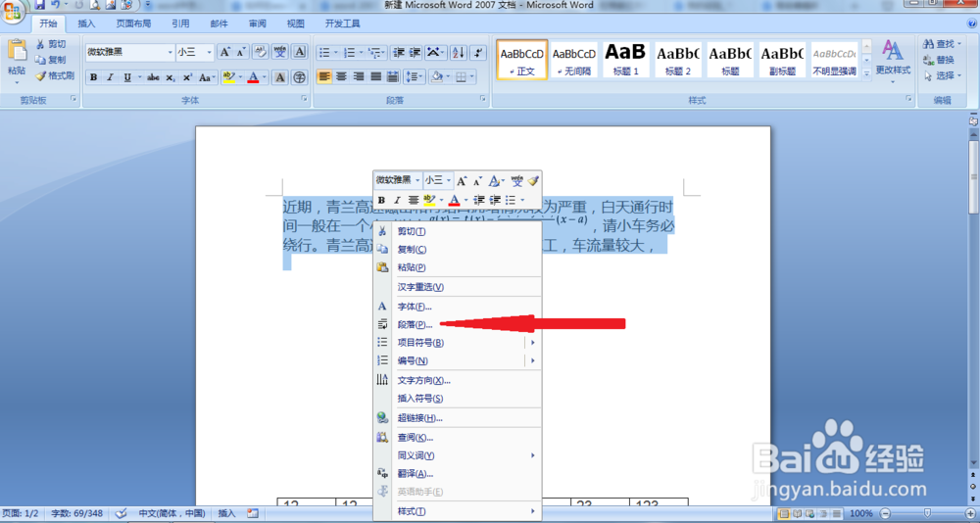Click Copy (复制) in the ribbon clipboard group
Image resolution: width=980 pixels, height=523 pixels.
pyautogui.click(x=51, y=60)
